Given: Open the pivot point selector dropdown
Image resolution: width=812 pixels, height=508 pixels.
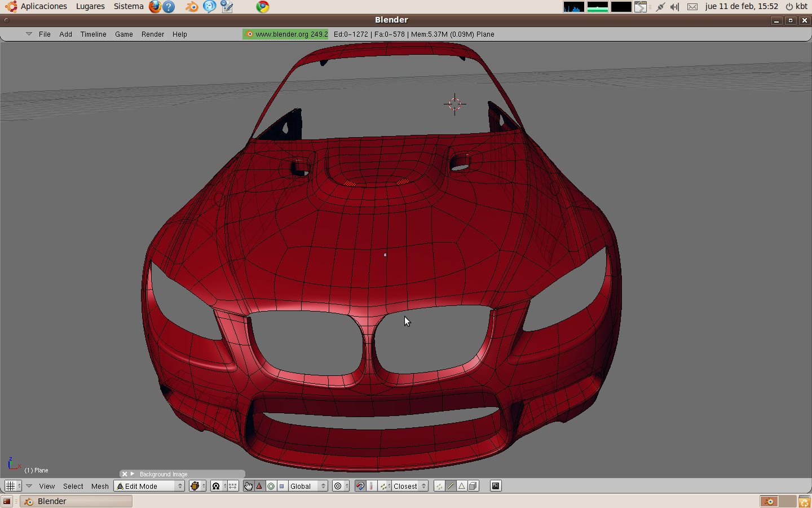Looking at the screenshot, I should tap(218, 486).
